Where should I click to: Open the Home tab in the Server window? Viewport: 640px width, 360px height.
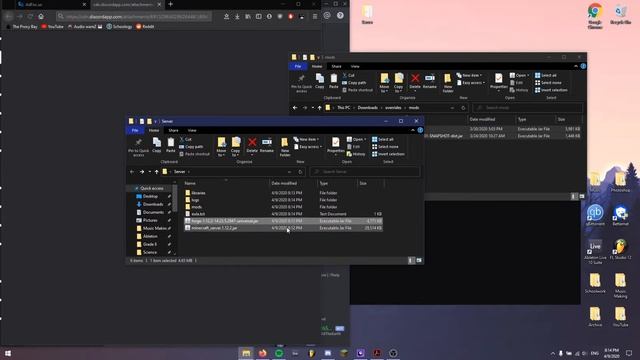[153, 130]
